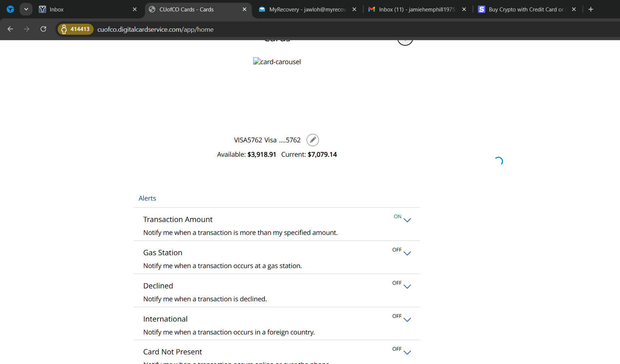Close the Buy Crypto tab
This screenshot has width=620, height=364.
tap(574, 9)
